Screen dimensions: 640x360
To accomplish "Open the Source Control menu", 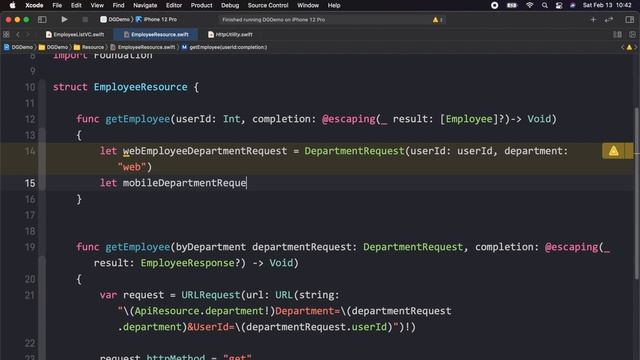I will click(268, 5).
